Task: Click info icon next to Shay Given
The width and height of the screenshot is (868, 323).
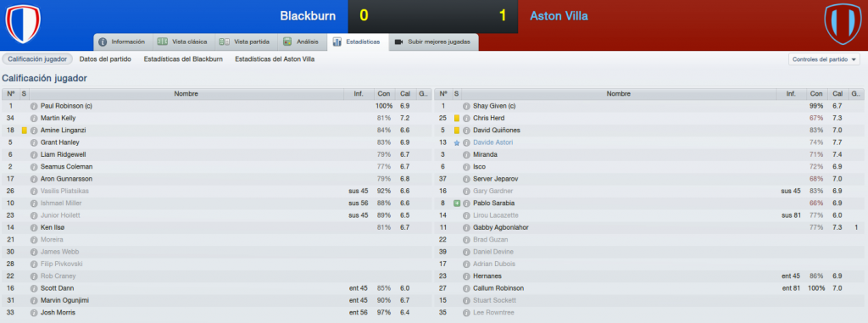Action: tap(466, 106)
